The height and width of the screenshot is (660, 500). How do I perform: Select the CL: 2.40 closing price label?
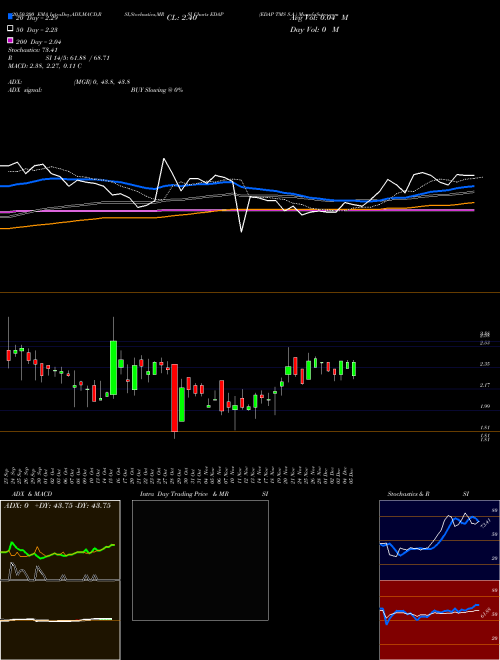pos(182,18)
